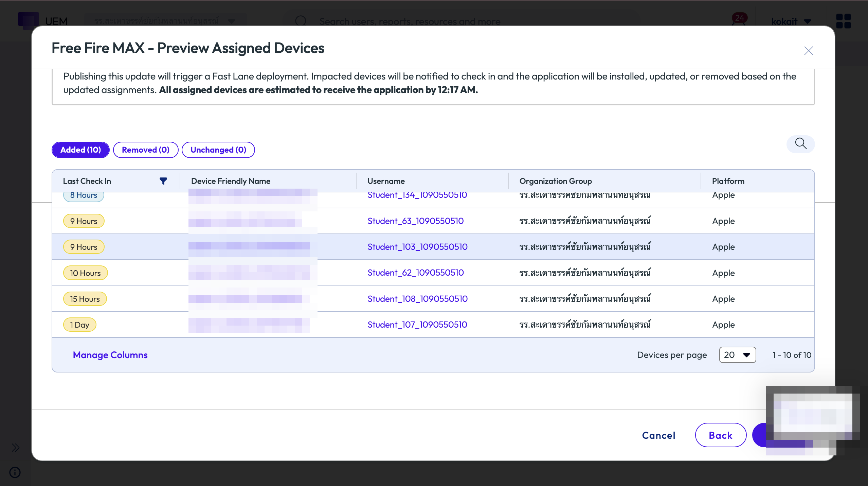Click the search magnifier above the device table
Viewport: 868px width, 486px height.
[x=800, y=144]
